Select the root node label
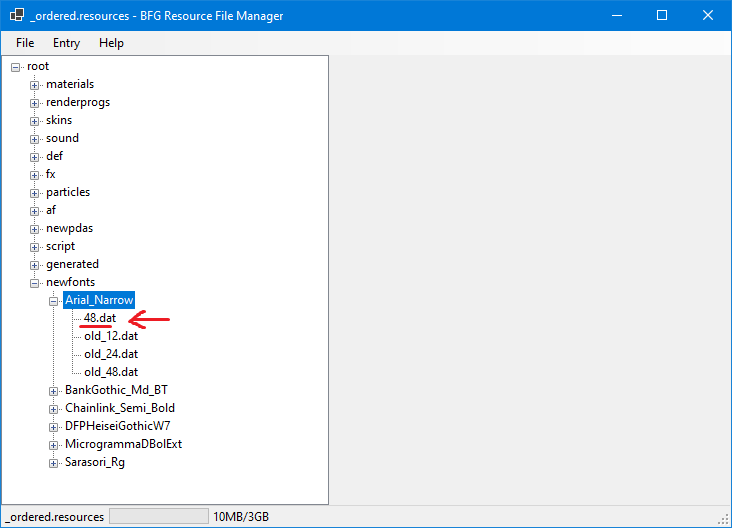The image size is (732, 528). pos(38,66)
